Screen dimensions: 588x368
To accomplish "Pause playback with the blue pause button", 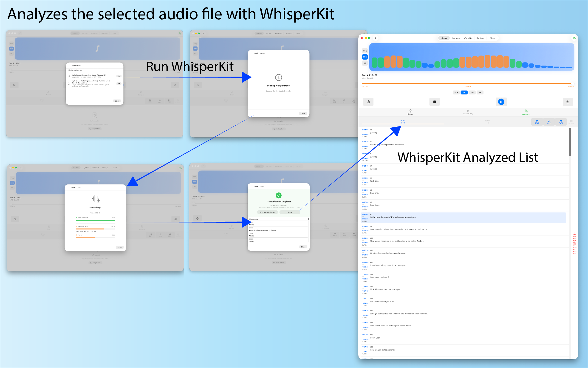I will 501,102.
